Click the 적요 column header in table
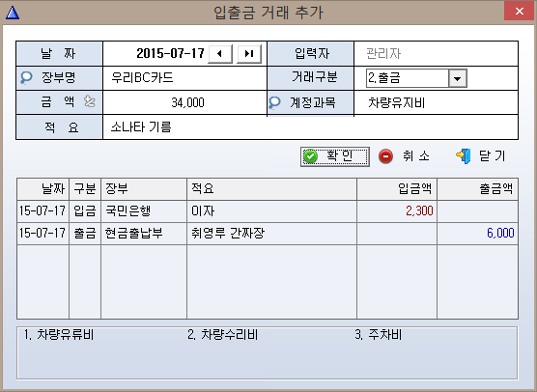 [x=272, y=189]
